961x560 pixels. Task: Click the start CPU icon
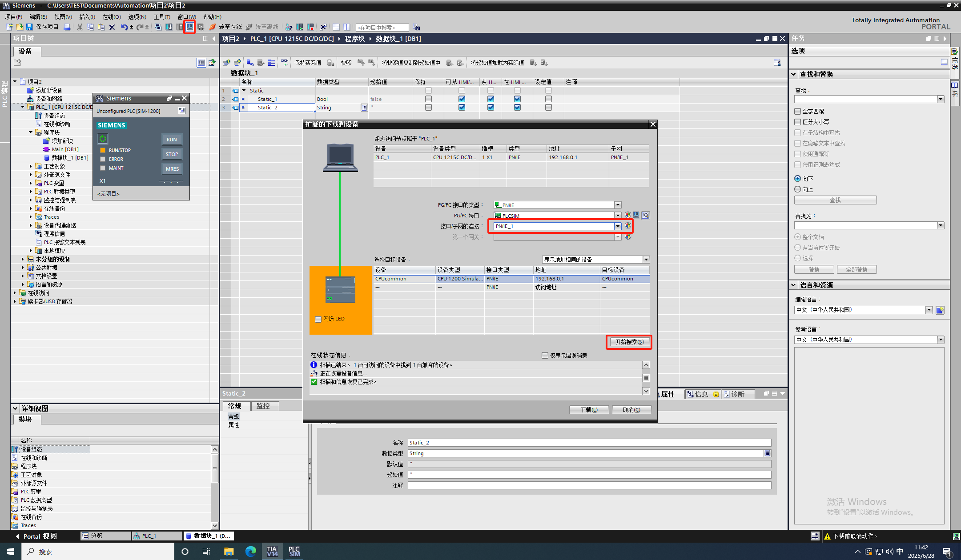300,27
